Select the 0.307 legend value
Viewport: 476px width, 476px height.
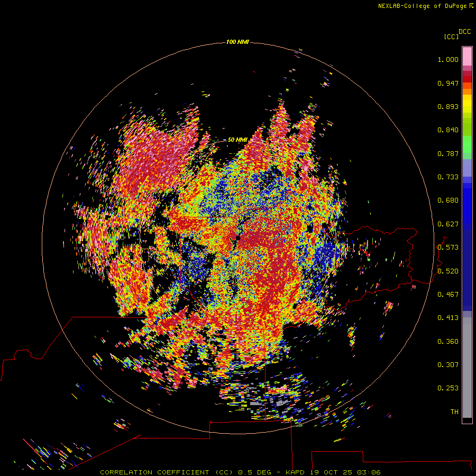(x=448, y=365)
